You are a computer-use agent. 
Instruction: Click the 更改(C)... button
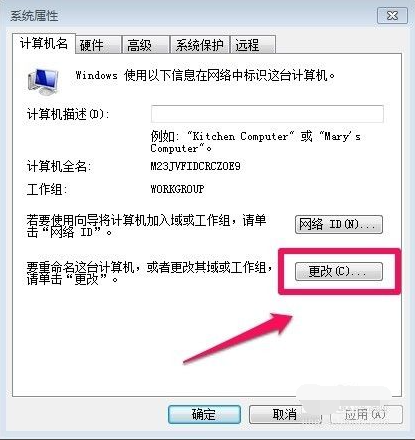[x=339, y=272]
